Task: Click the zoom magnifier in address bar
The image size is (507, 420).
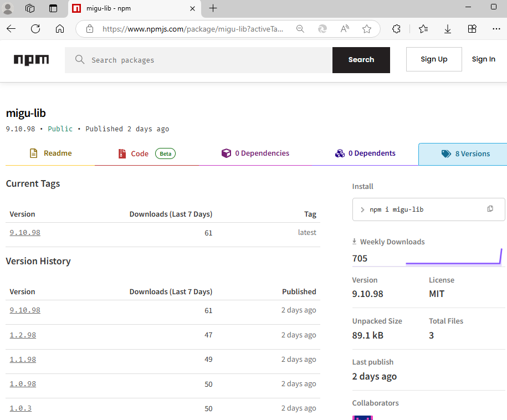Action: (x=300, y=29)
